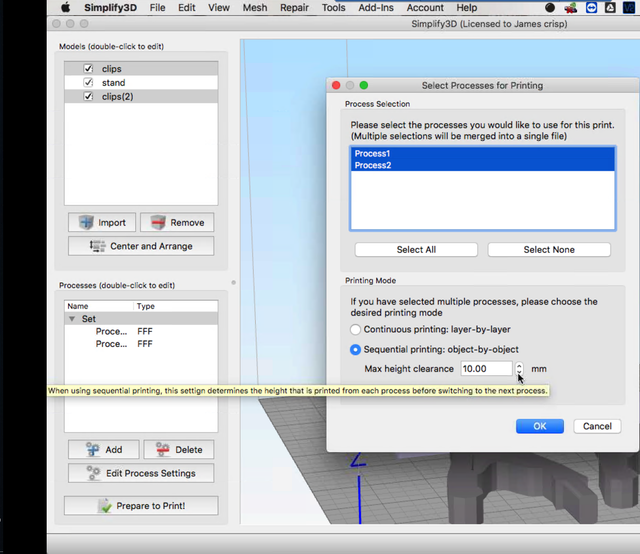
Task: Click the Delete process button
Action: tap(179, 449)
